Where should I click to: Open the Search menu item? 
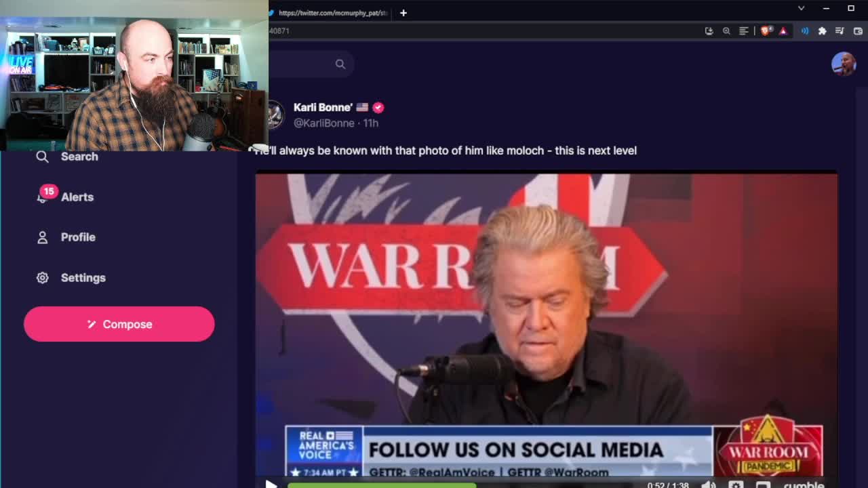tap(79, 157)
